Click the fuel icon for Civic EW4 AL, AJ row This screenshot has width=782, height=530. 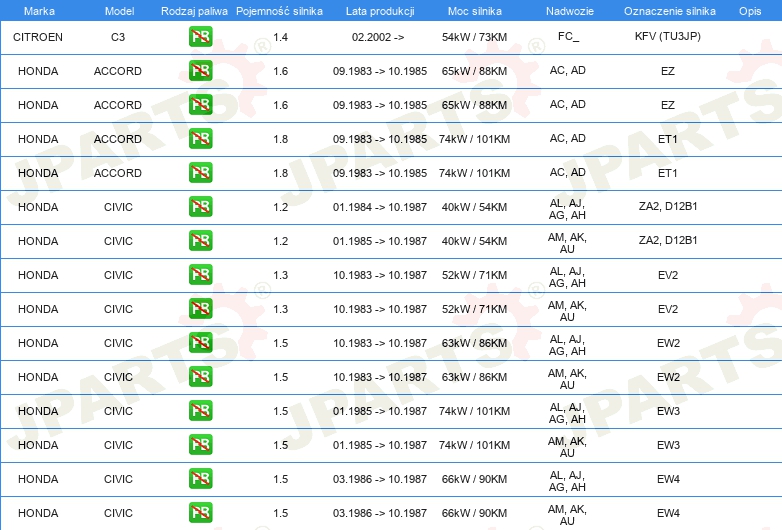point(200,478)
